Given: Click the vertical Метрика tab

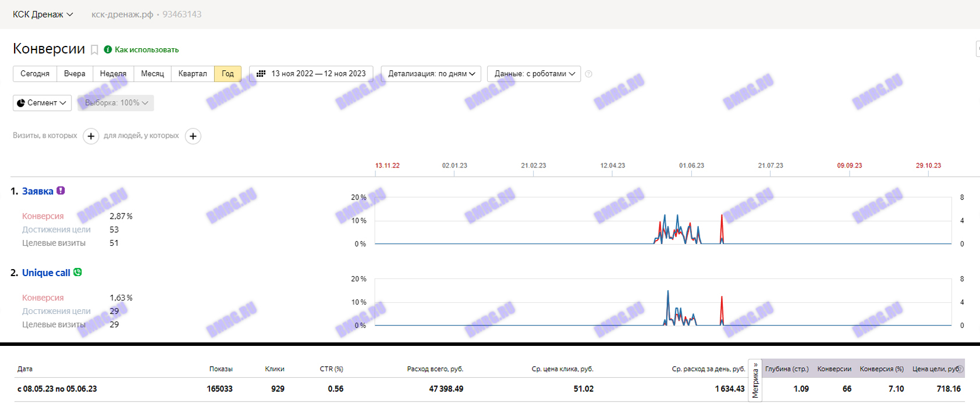Looking at the screenshot, I should 755,380.
